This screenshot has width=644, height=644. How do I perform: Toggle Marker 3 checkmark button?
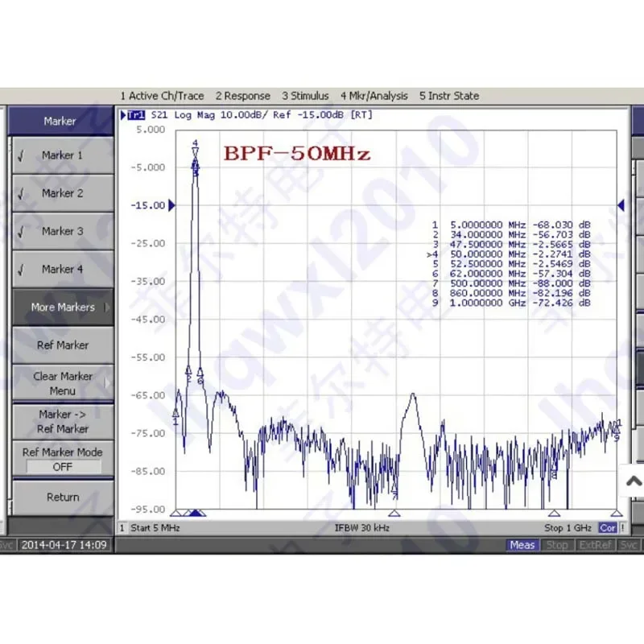(x=63, y=231)
